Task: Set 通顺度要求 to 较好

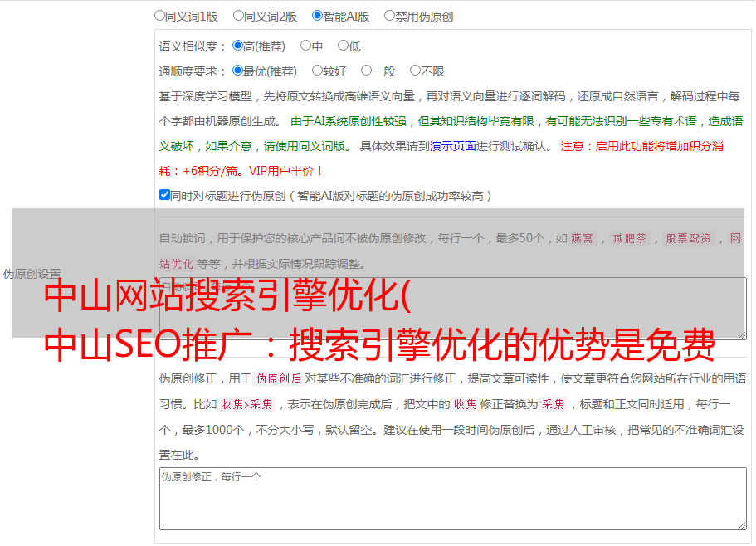Action: point(317,71)
